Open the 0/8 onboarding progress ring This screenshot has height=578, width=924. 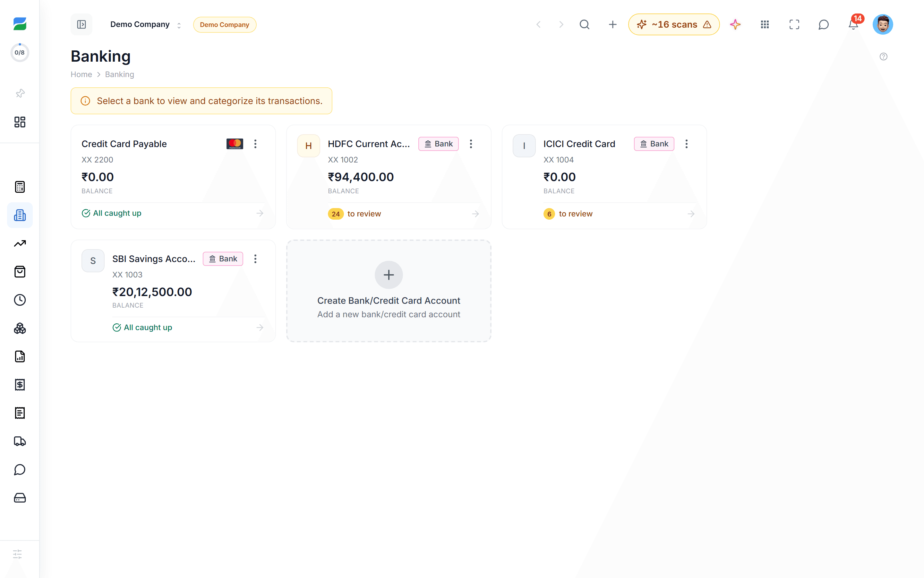tap(20, 52)
